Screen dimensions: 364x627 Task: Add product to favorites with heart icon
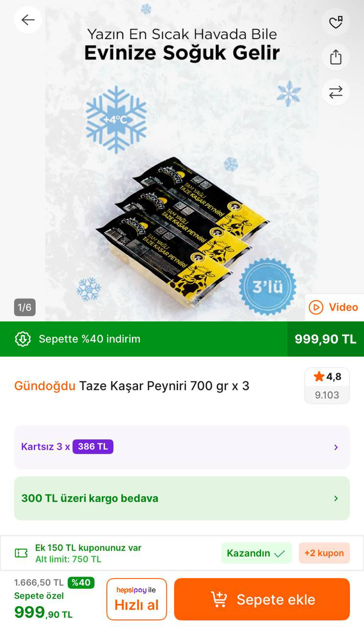pos(336,22)
